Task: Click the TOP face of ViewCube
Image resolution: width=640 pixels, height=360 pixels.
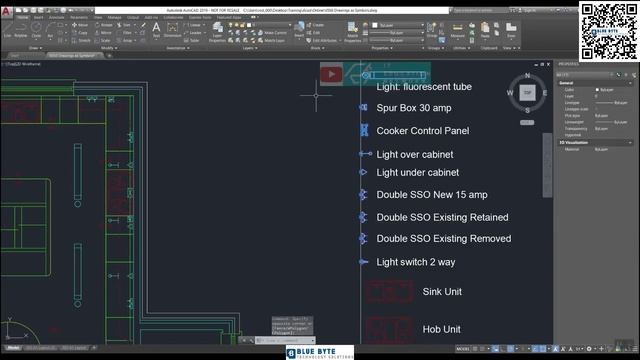Action: 527,93
